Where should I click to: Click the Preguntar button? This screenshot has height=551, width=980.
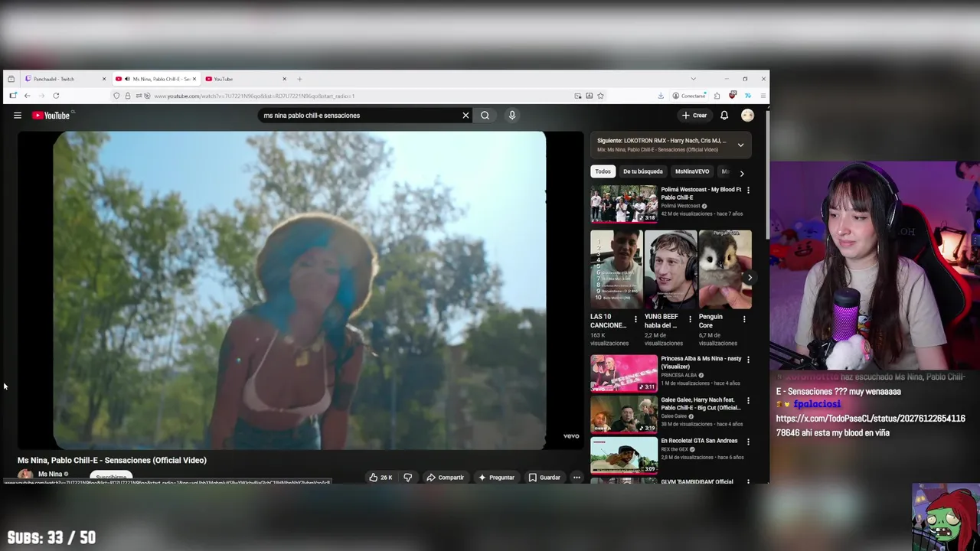click(x=496, y=478)
